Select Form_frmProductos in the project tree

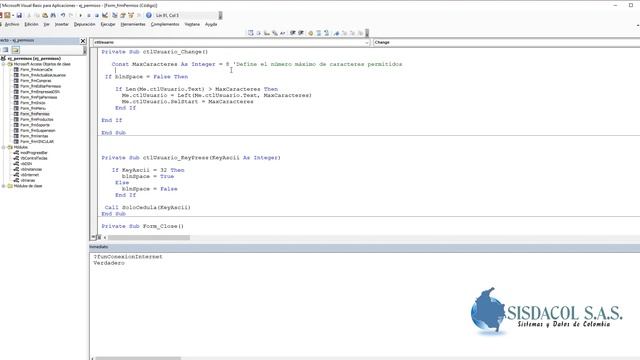(37, 120)
